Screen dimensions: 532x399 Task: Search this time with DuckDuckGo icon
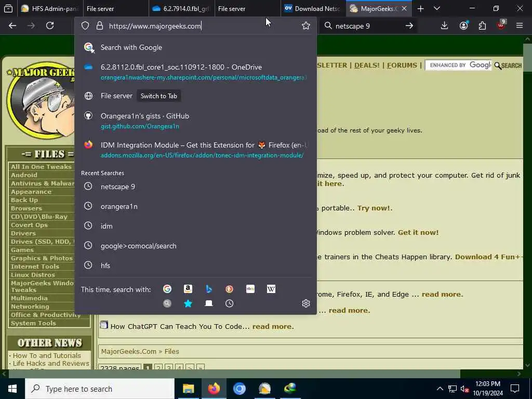tap(229, 289)
